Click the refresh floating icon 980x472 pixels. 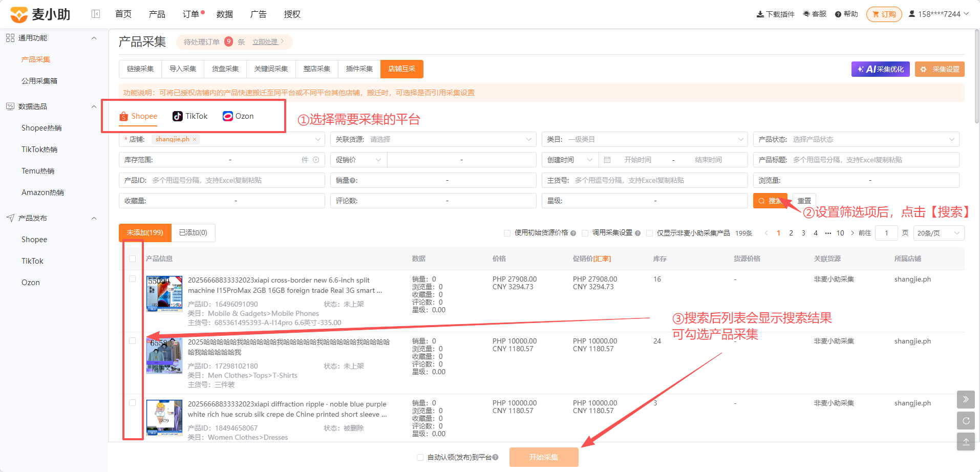click(x=966, y=421)
